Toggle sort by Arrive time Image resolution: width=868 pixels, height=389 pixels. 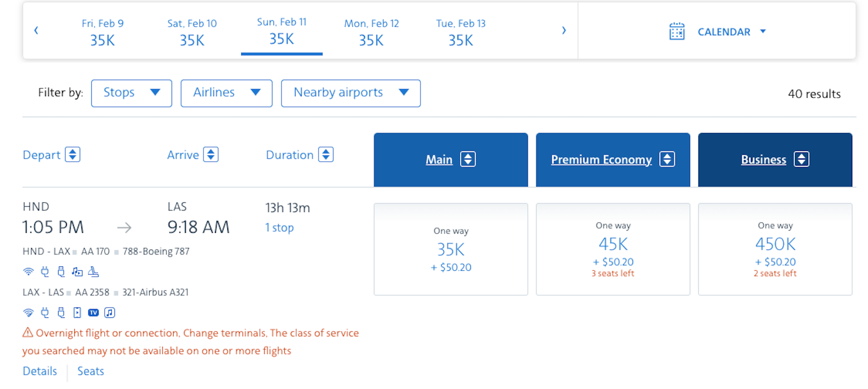pyautogui.click(x=210, y=155)
